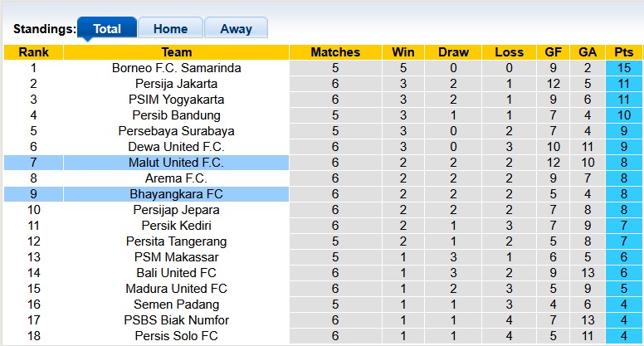Click the highlighted Malut United F.C. row

pyautogui.click(x=176, y=163)
